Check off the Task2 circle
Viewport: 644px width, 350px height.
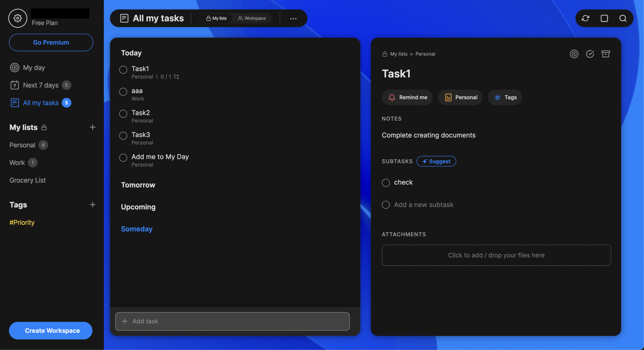tap(123, 114)
